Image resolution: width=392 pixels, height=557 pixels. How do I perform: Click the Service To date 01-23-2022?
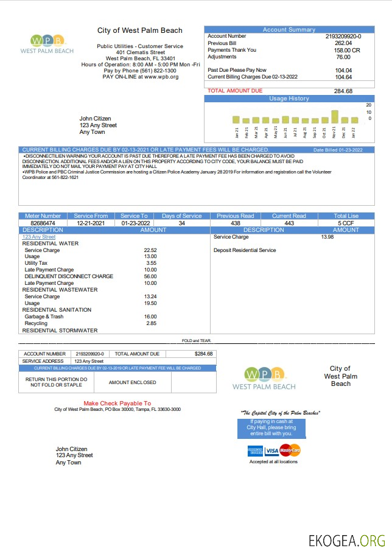click(x=136, y=223)
